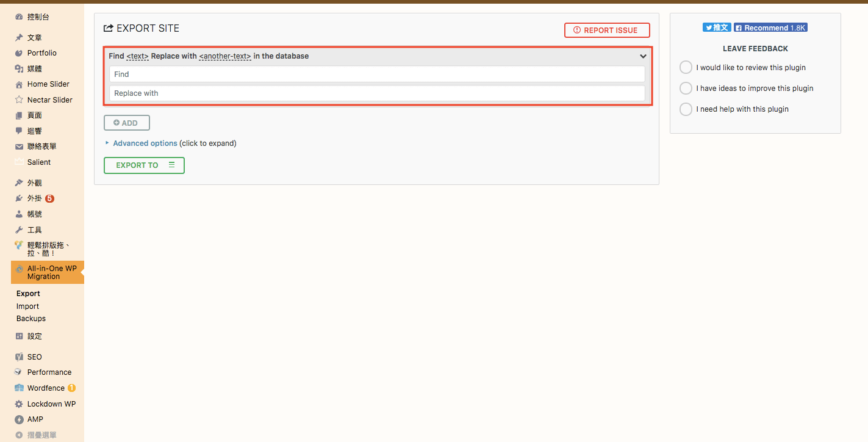
Task: Click the pages icon beside 頁面
Action: point(19,115)
